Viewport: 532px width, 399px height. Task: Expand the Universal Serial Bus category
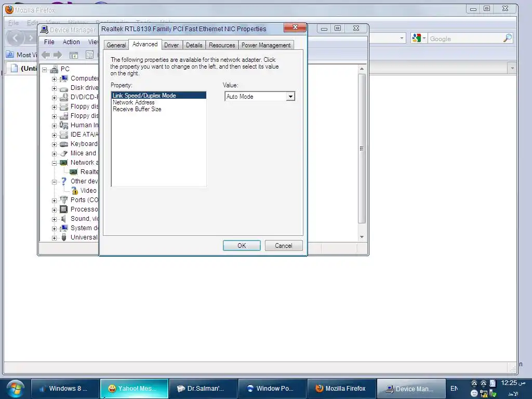point(54,238)
